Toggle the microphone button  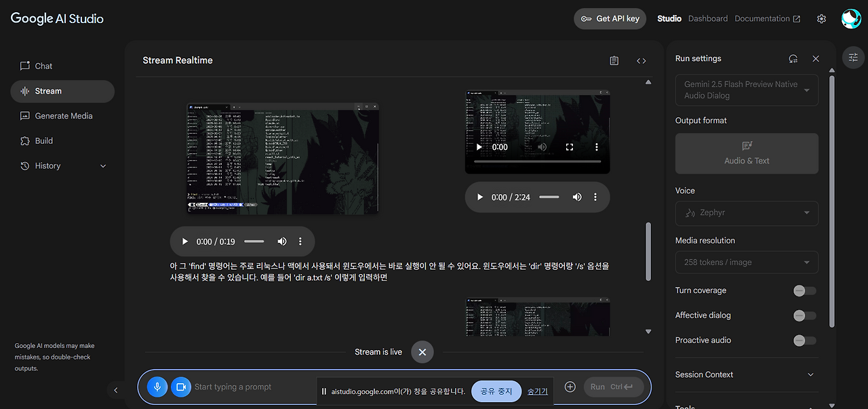click(x=157, y=387)
